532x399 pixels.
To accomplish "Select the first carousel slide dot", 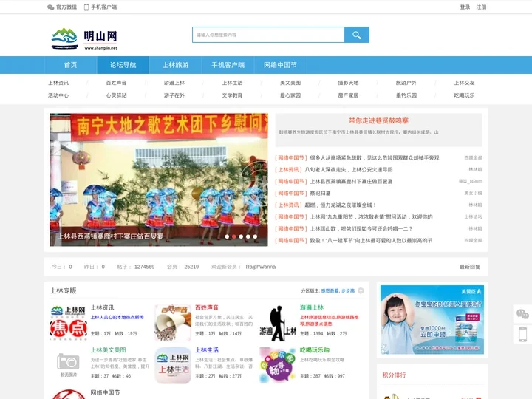I will click(227, 236).
